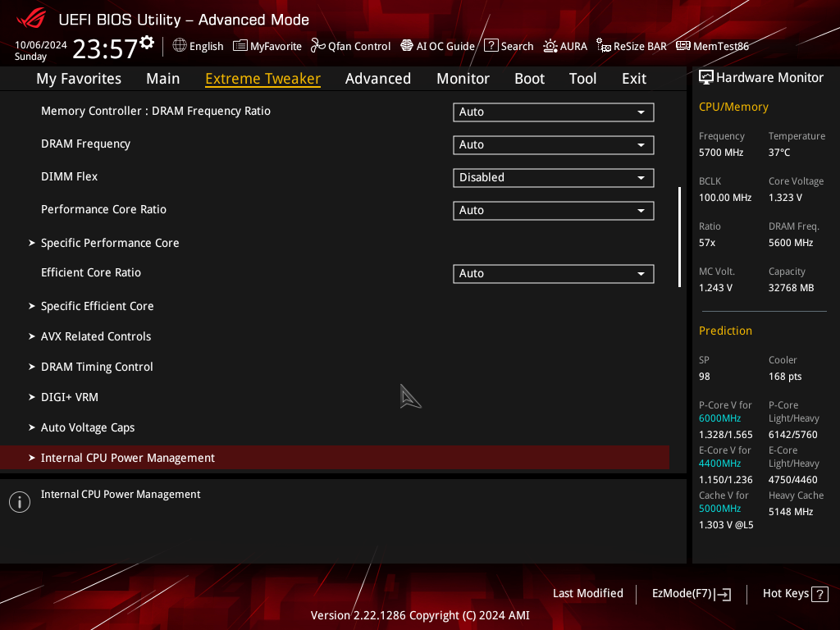Open Efficient Core Ratio dropdown
Screen dimensions: 840x630
click(554, 274)
